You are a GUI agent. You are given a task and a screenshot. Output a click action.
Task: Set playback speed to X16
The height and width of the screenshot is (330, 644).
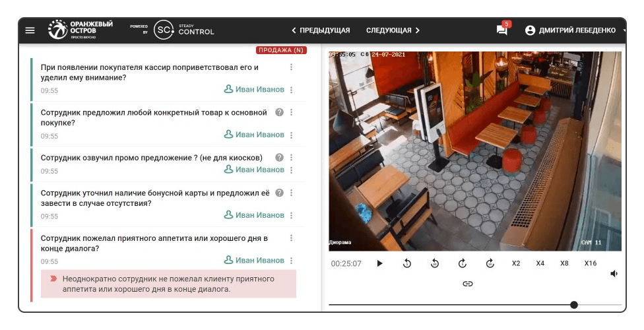[590, 263]
